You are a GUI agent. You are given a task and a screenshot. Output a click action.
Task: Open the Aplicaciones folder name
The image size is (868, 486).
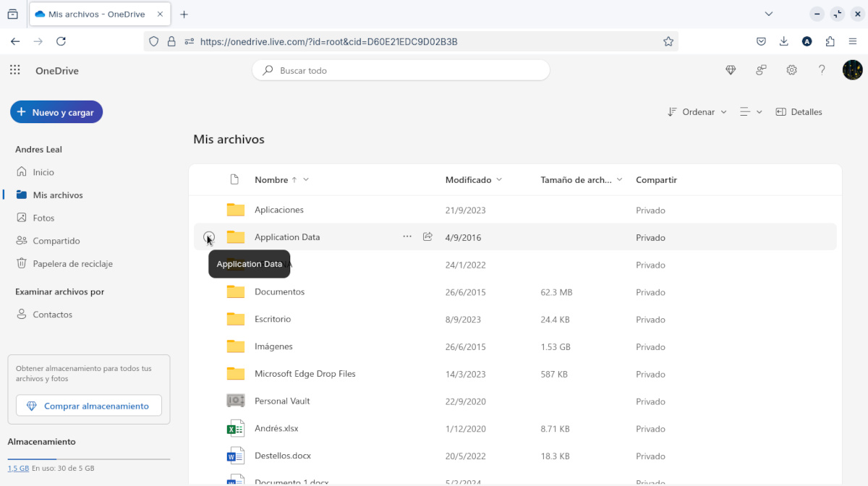(279, 210)
